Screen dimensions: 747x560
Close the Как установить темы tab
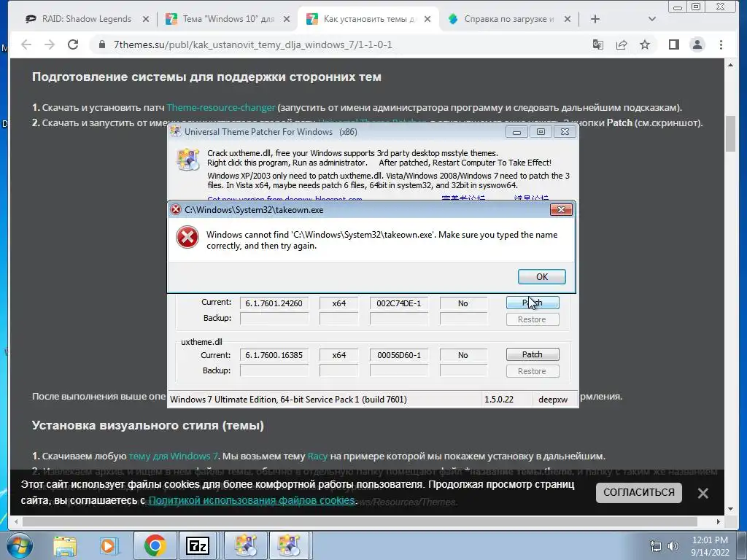tap(427, 19)
